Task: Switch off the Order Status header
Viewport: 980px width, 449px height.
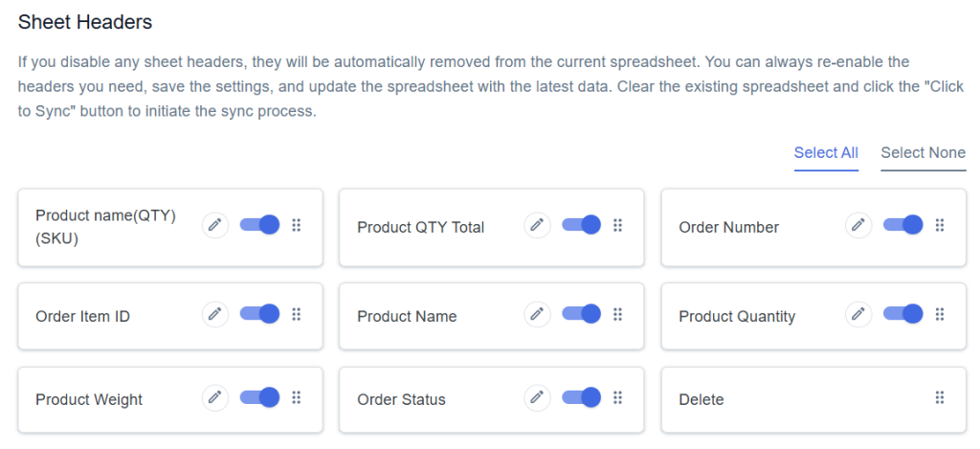Action: (x=581, y=397)
